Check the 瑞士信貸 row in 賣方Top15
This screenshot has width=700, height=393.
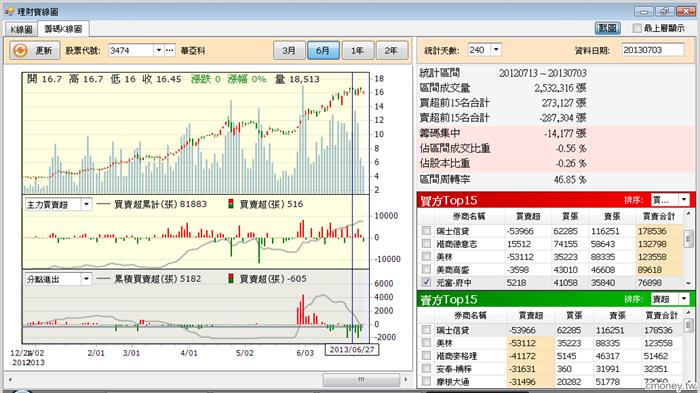pyautogui.click(x=426, y=330)
